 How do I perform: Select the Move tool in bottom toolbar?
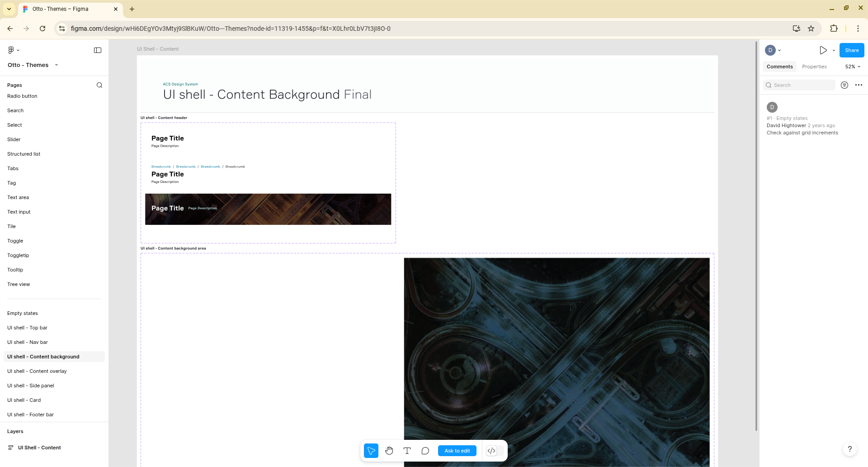371,451
